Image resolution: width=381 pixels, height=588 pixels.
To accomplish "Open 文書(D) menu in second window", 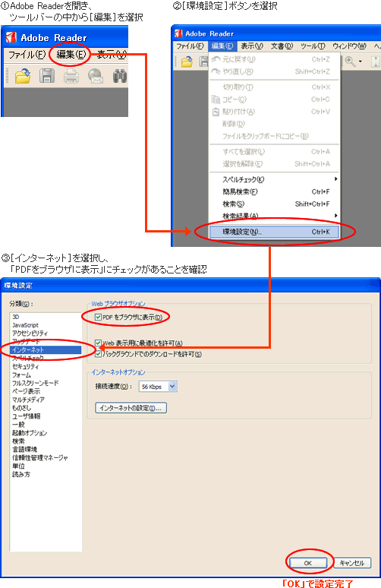I will point(282,46).
